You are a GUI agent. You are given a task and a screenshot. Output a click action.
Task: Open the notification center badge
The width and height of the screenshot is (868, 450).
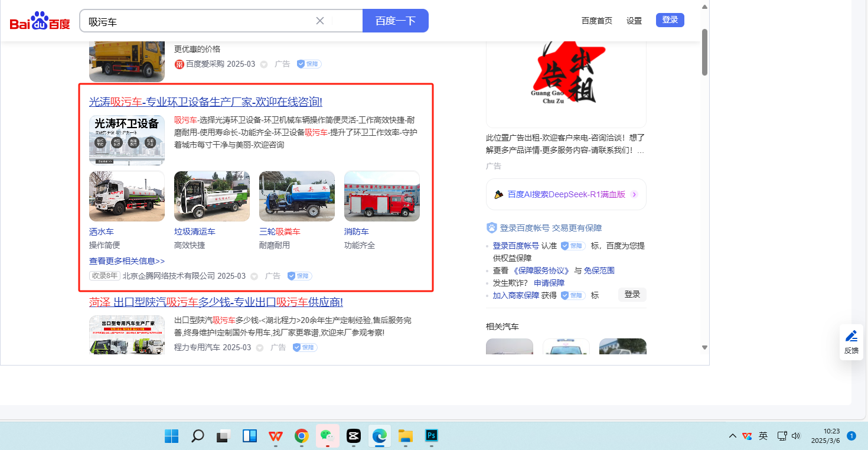click(x=851, y=436)
